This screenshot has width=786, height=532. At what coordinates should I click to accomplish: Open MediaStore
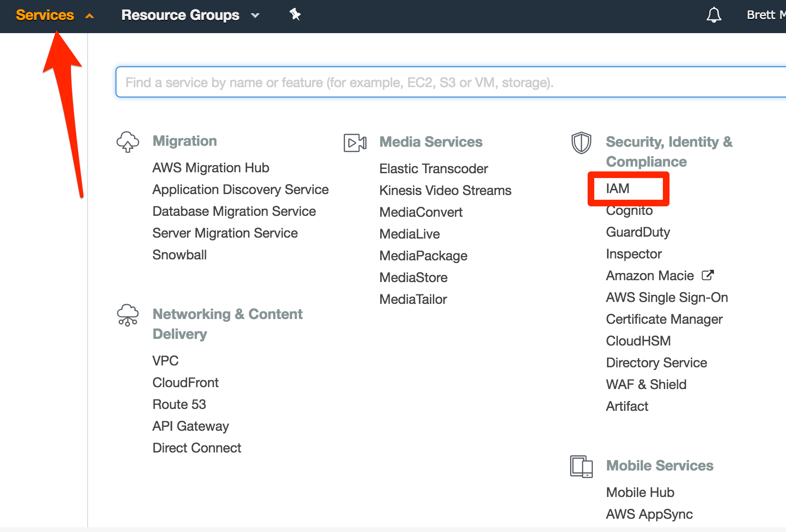pos(413,277)
